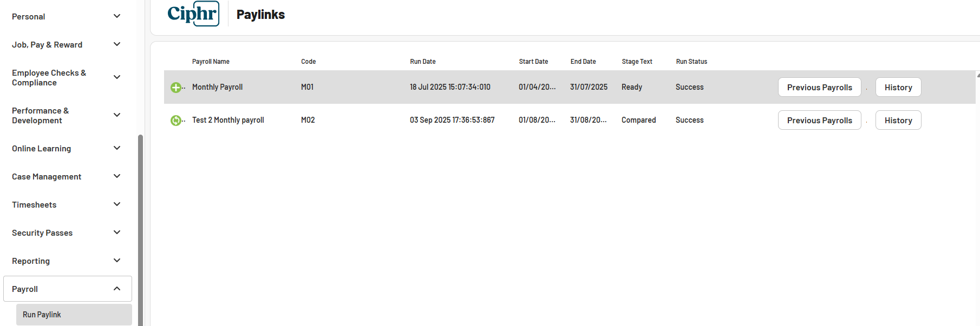This screenshot has width=980, height=326.
Task: Open Previous Payrolls for Monthly Payroll
Action: click(x=820, y=87)
